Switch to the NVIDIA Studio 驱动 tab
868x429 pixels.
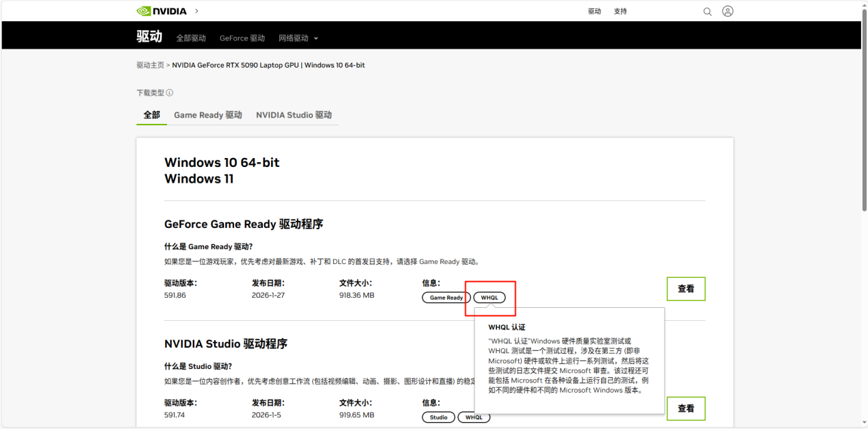click(x=294, y=115)
